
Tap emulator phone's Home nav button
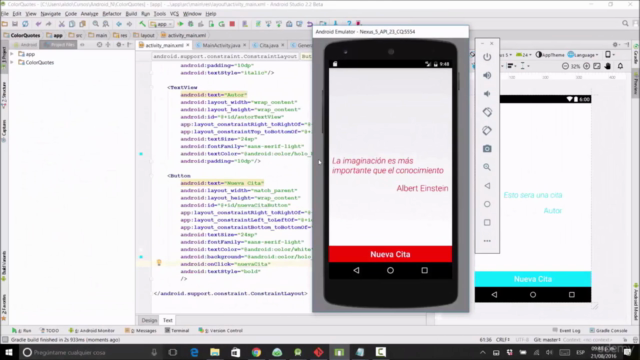[x=390, y=270]
